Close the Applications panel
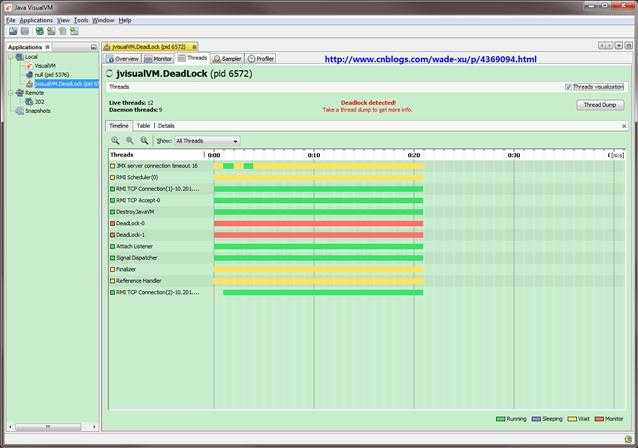Viewport: 638px width, 448px height. coord(48,47)
